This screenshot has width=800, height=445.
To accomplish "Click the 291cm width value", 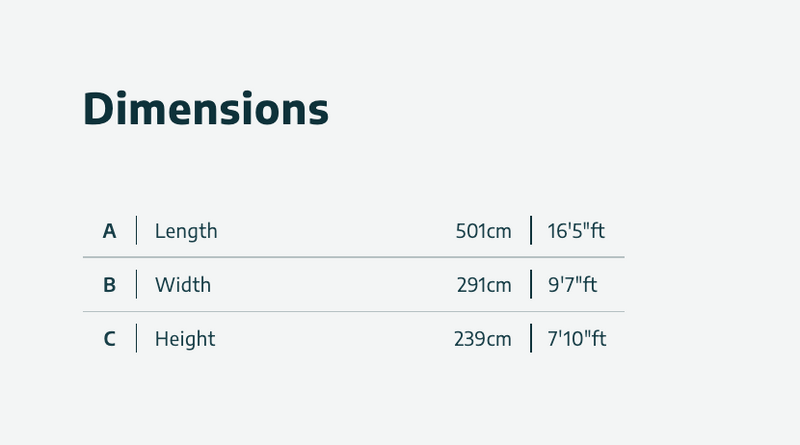I will (484, 285).
